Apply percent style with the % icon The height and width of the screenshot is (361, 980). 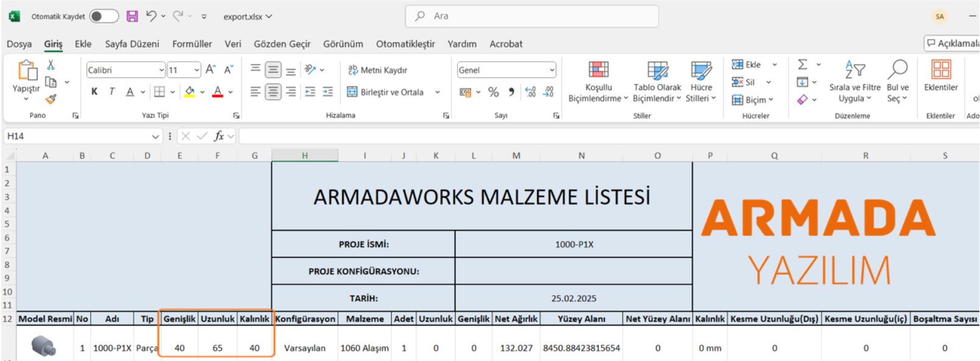[493, 92]
